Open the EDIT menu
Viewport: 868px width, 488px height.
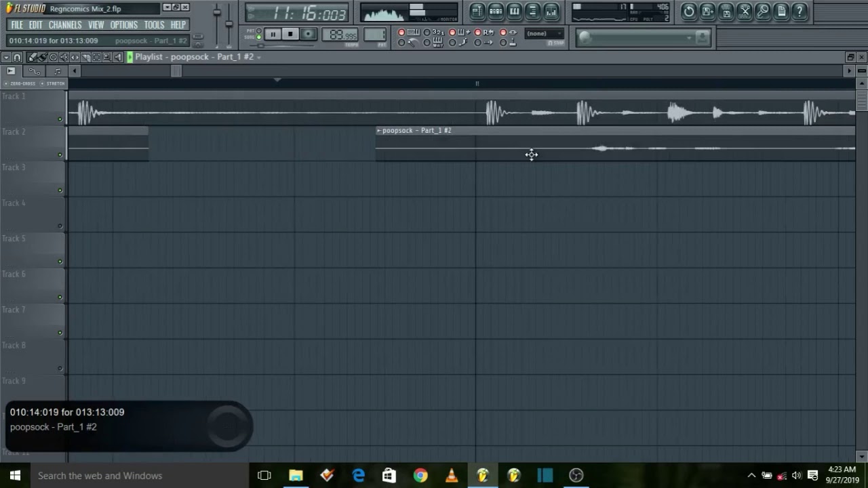pyautogui.click(x=35, y=24)
